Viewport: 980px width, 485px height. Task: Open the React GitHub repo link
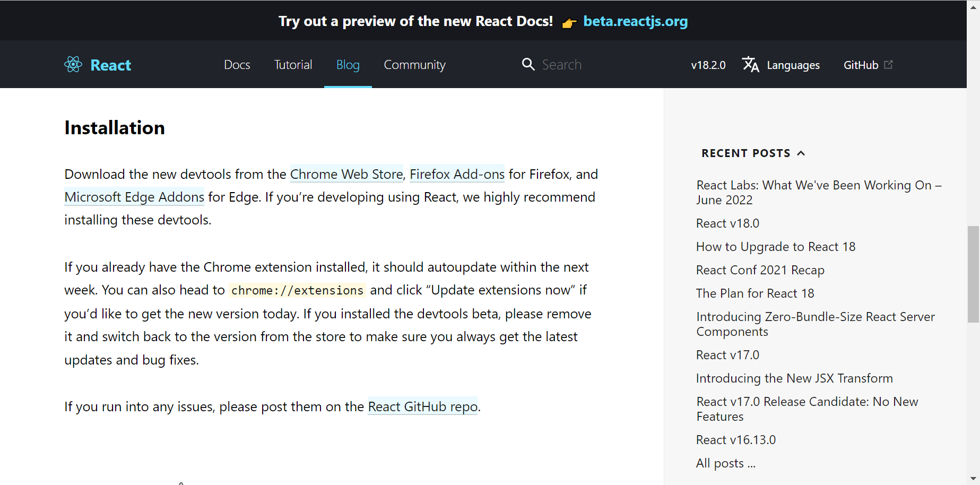coord(423,406)
